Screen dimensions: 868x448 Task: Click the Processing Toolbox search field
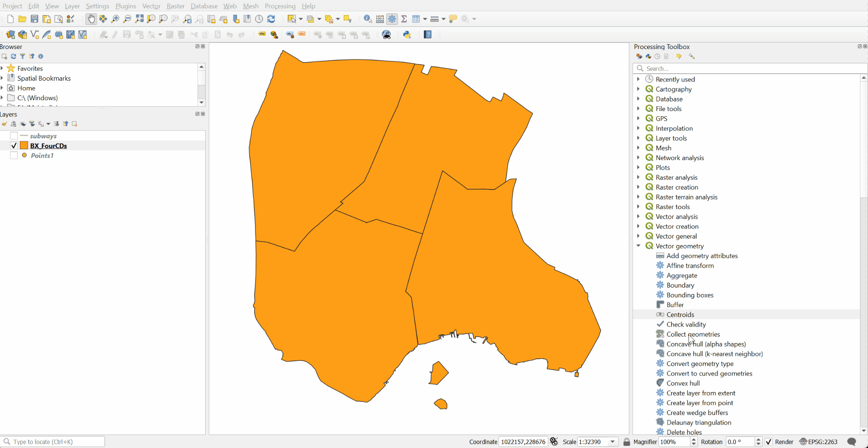pos(751,69)
